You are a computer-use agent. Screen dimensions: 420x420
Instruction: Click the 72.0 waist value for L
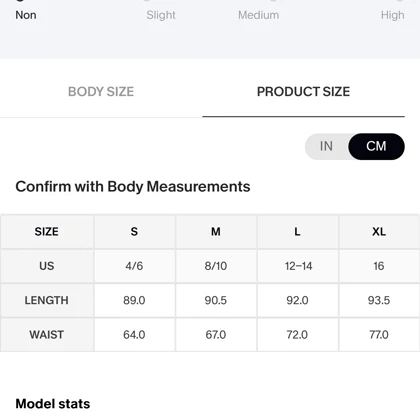297,335
